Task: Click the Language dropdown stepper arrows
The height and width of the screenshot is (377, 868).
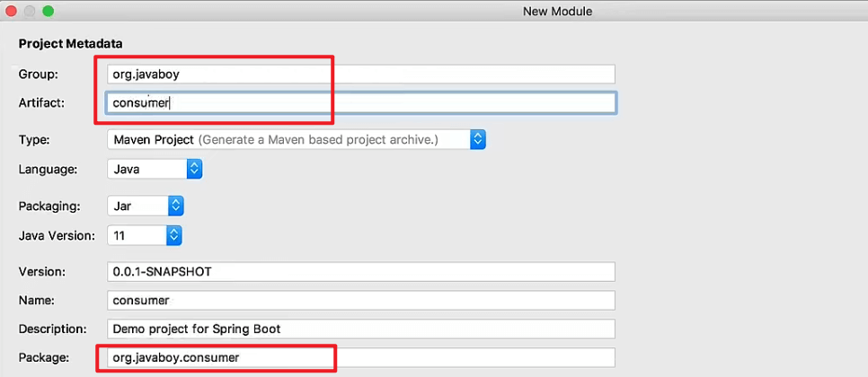Action: pyautogui.click(x=194, y=169)
